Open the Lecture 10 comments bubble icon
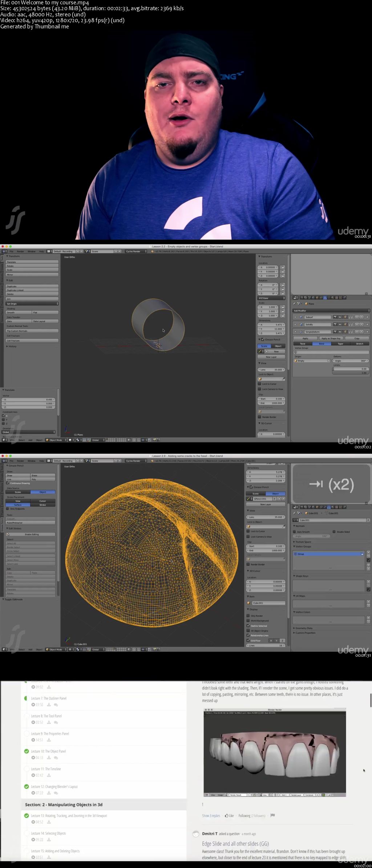The image size is (372, 868). click(x=56, y=757)
